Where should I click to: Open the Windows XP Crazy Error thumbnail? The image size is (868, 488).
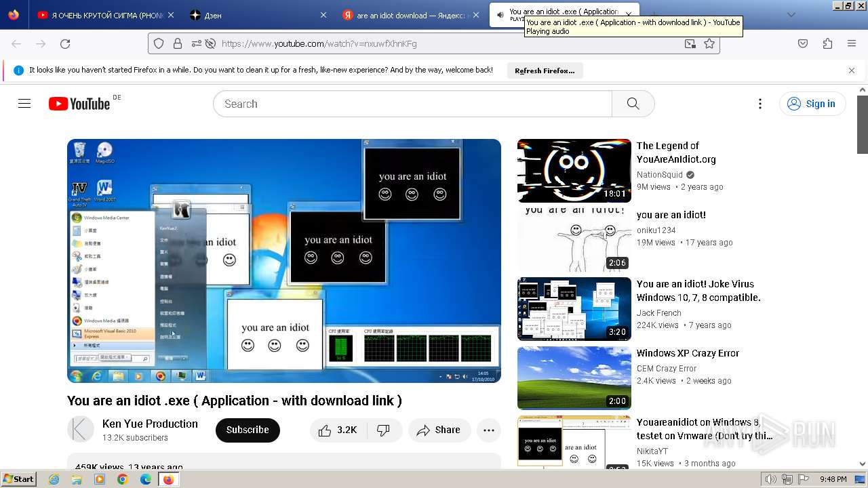coord(574,378)
